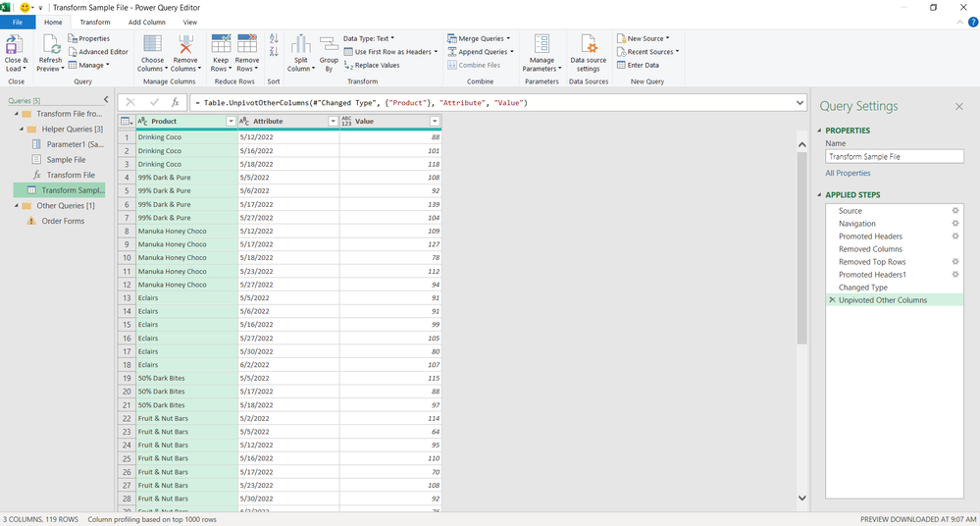Click the Keep Rows icon
This screenshot has height=526, width=980.
coord(221,44)
